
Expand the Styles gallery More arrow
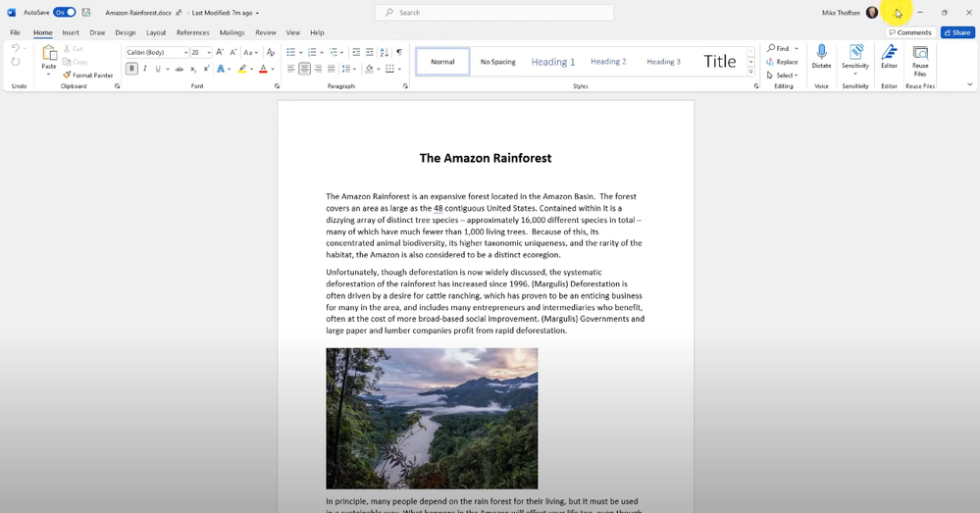click(x=750, y=72)
